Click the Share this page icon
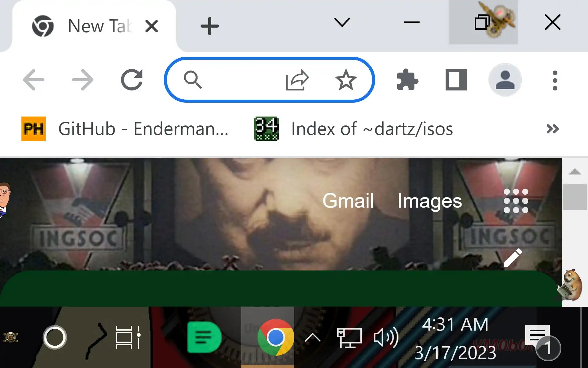The image size is (588, 368). point(297,80)
